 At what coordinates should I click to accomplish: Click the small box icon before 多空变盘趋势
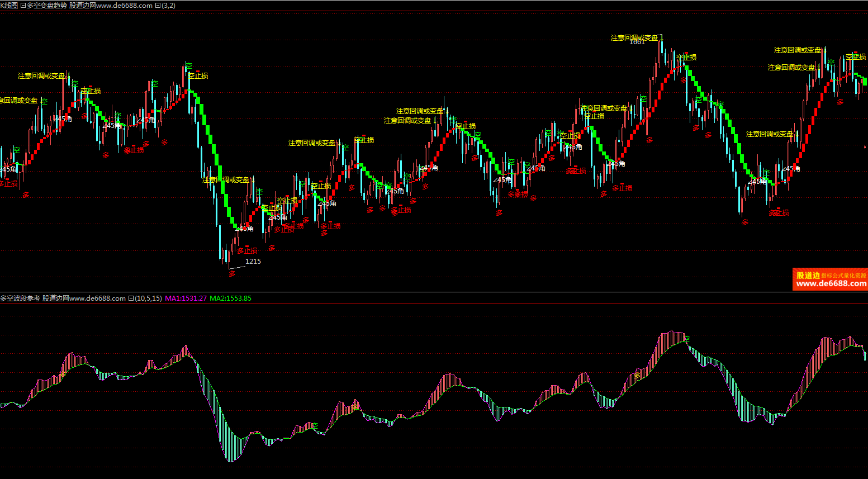click(23, 6)
